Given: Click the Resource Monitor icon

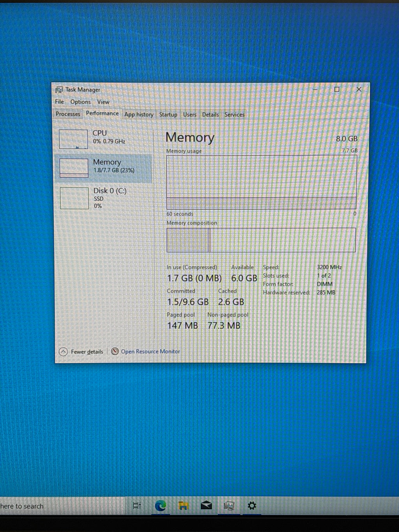Looking at the screenshot, I should tap(115, 351).
